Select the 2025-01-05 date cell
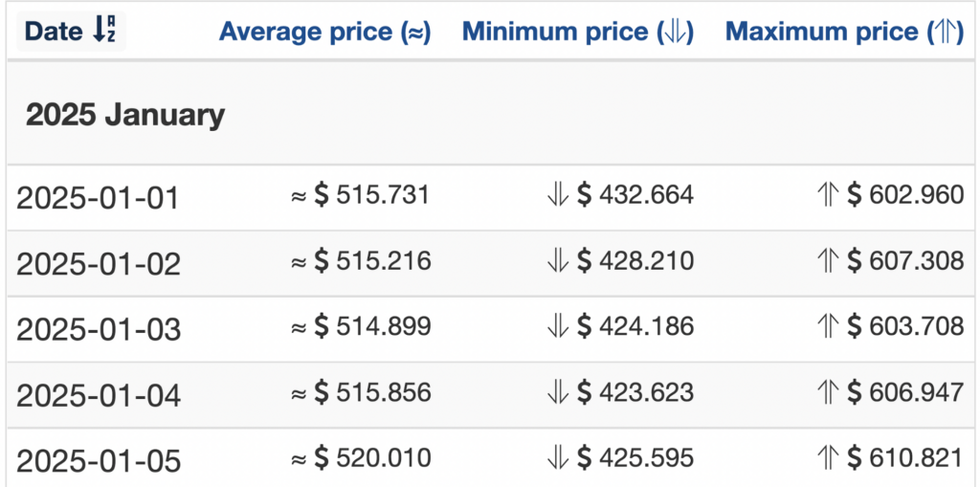This screenshot has height=487, width=980. click(x=99, y=461)
